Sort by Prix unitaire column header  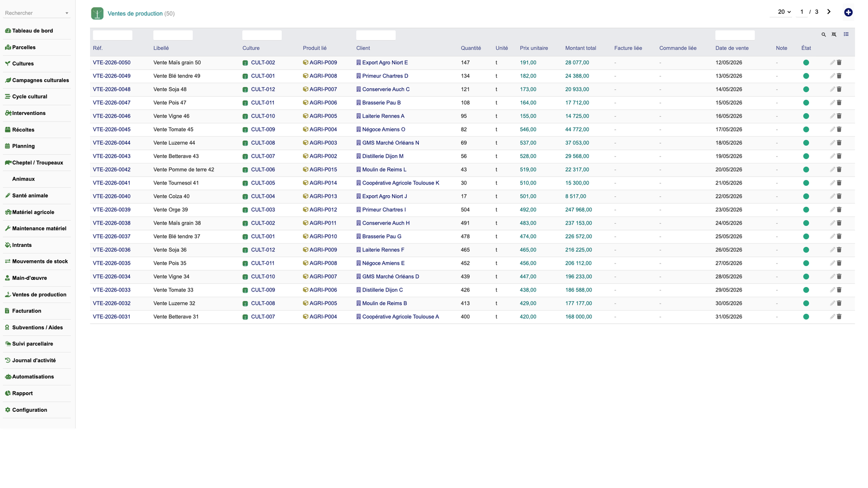[533, 48]
